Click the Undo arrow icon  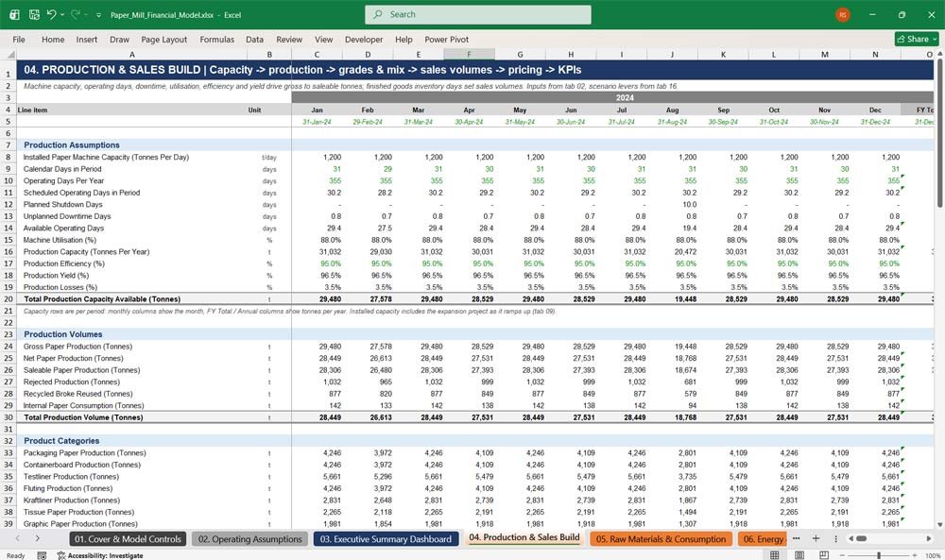click(52, 14)
